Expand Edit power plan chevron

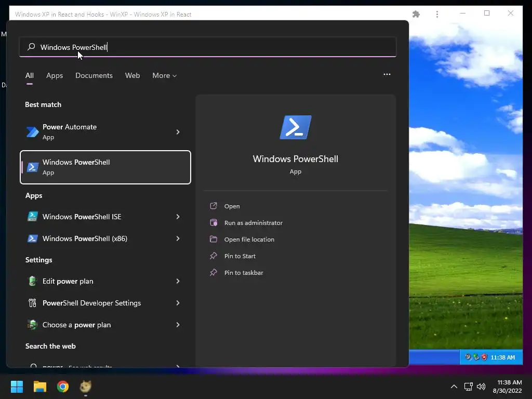[178, 281]
